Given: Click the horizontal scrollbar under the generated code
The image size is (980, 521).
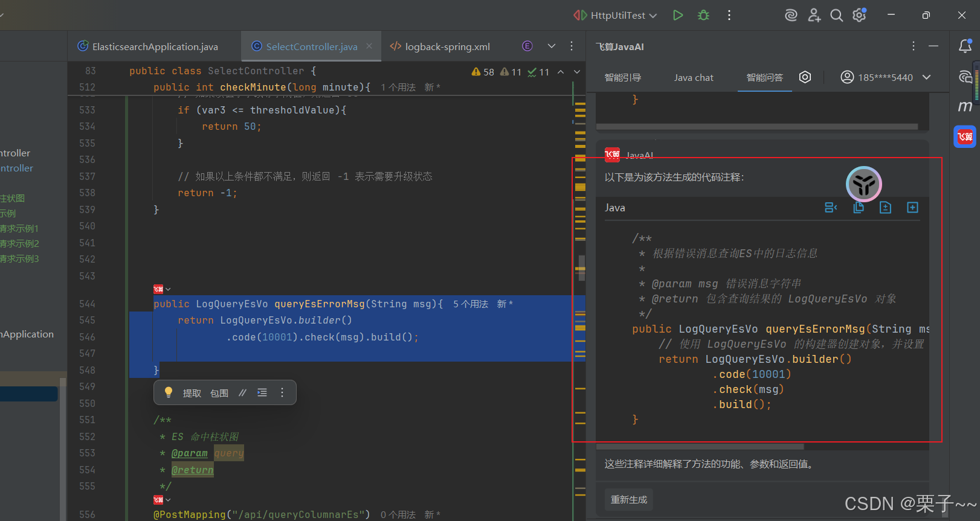Looking at the screenshot, I should 700,447.
